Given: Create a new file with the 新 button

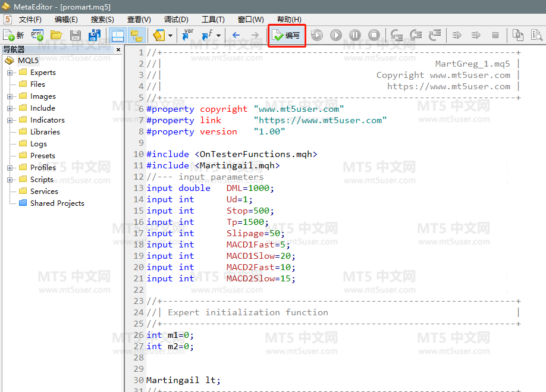Looking at the screenshot, I should point(14,35).
